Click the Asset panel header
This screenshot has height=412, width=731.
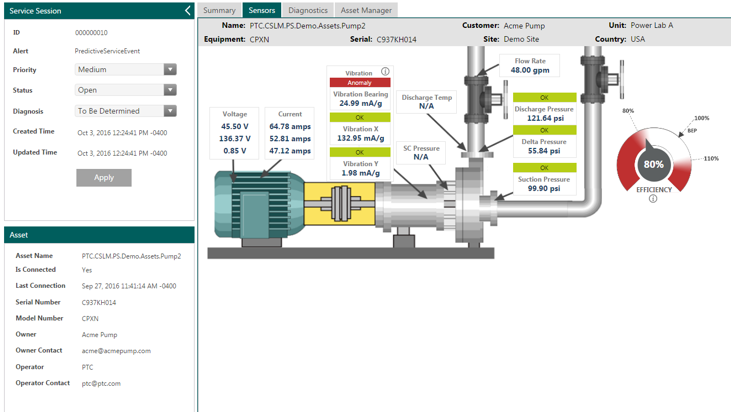tap(99, 235)
